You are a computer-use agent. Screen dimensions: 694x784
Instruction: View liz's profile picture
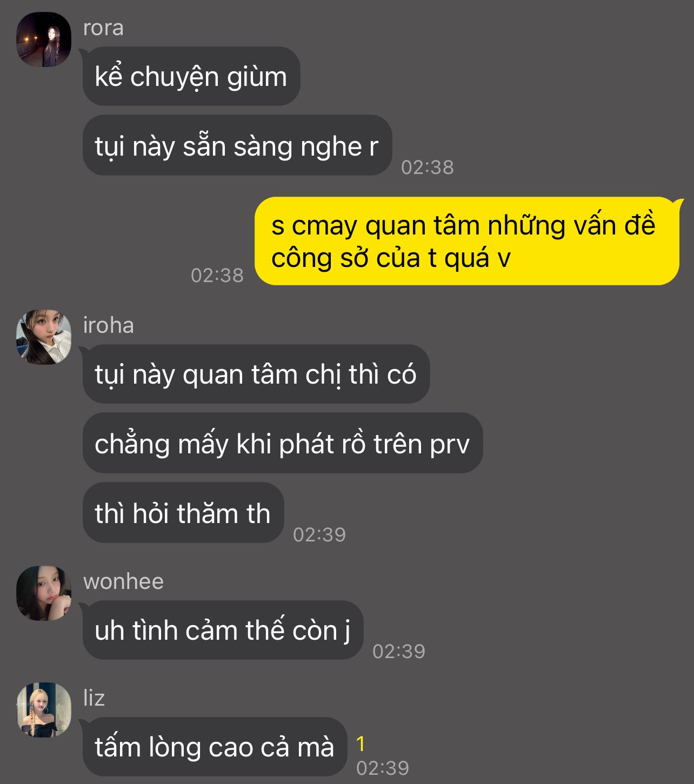point(44,710)
